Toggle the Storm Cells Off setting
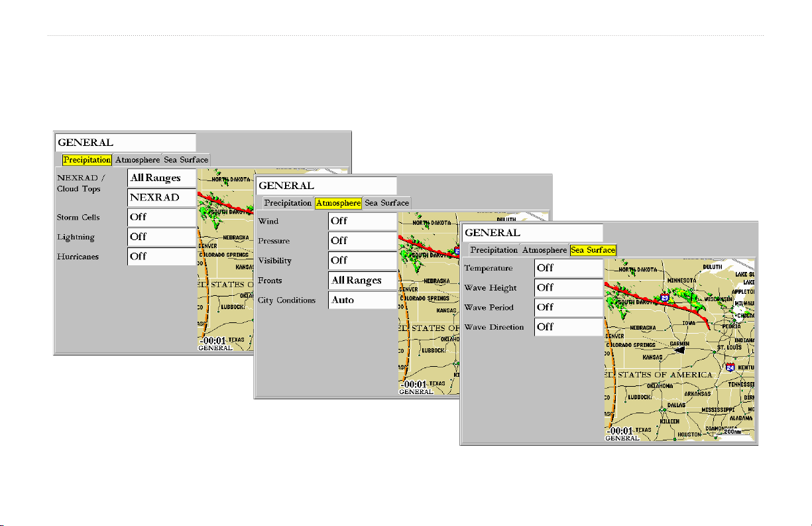The image size is (812, 526). pyautogui.click(x=161, y=217)
